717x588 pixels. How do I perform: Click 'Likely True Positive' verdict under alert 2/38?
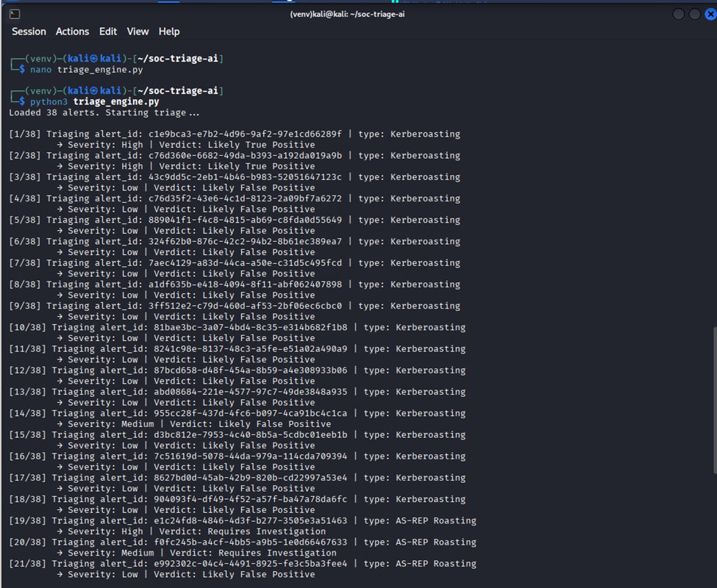coord(262,166)
